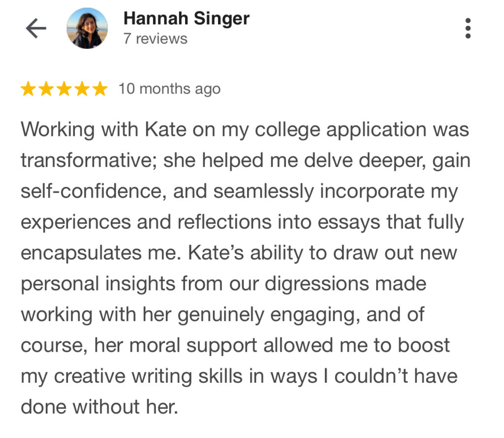This screenshot has height=438, width=504.
Task: Open the three-dot more options menu
Action: [x=468, y=28]
